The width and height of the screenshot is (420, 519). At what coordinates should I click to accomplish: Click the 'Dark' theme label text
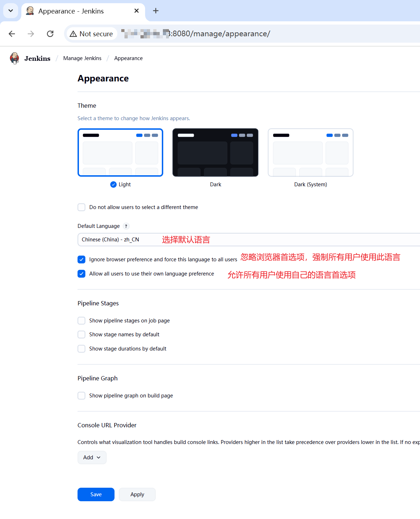click(216, 184)
